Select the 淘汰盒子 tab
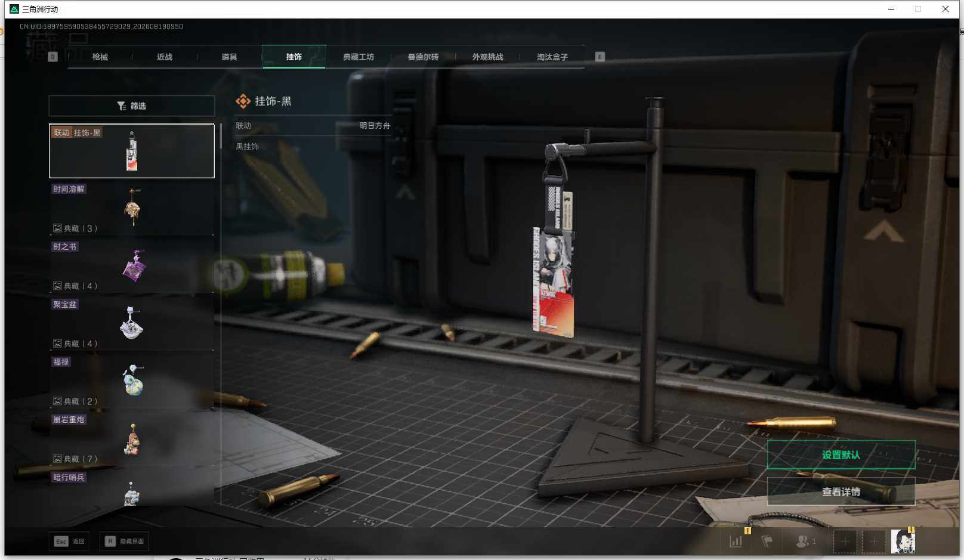This screenshot has width=964, height=560. click(552, 57)
